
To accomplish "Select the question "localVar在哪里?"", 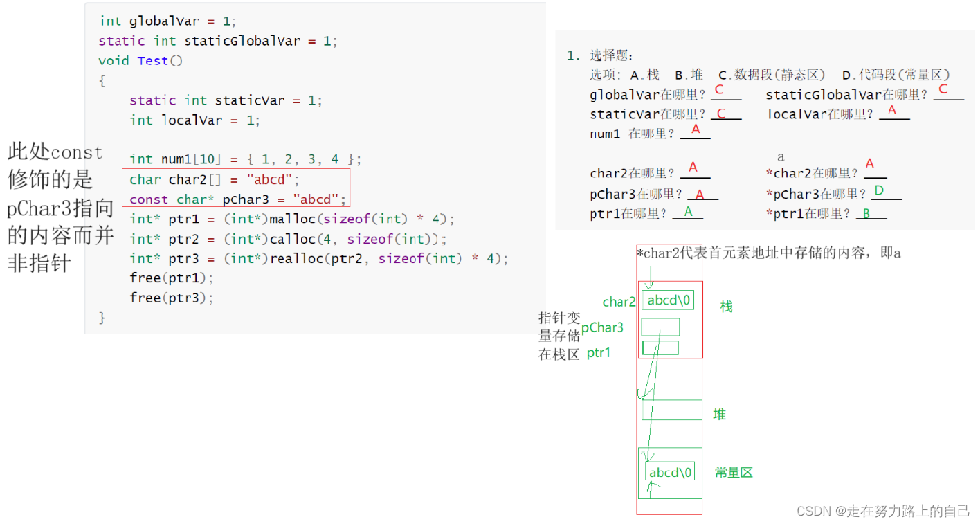I will 821,114.
